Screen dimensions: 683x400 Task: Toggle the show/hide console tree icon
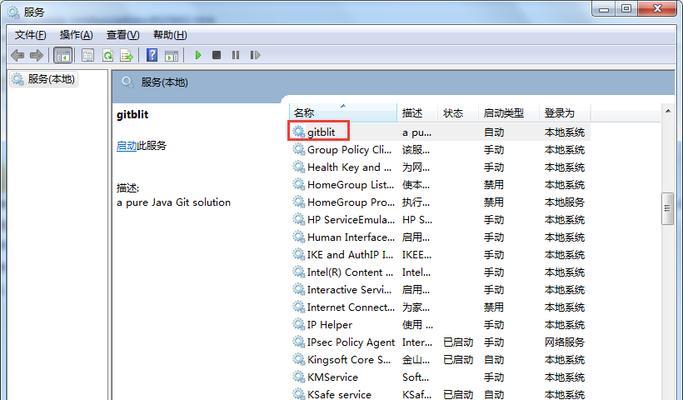[x=63, y=55]
